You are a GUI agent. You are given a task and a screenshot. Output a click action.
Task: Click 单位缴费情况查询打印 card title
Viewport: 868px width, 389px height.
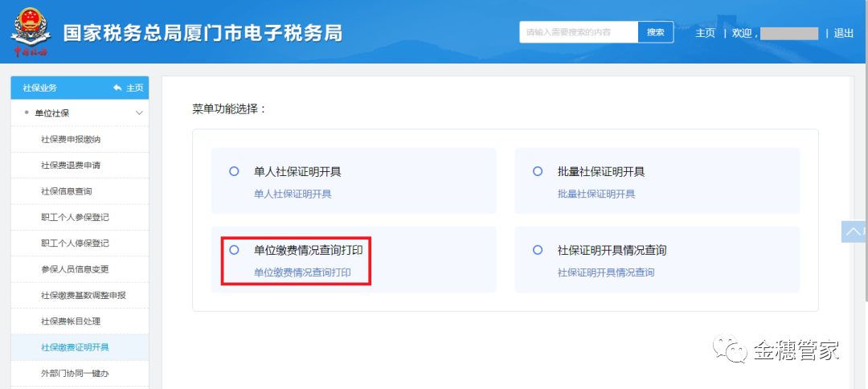pos(309,250)
